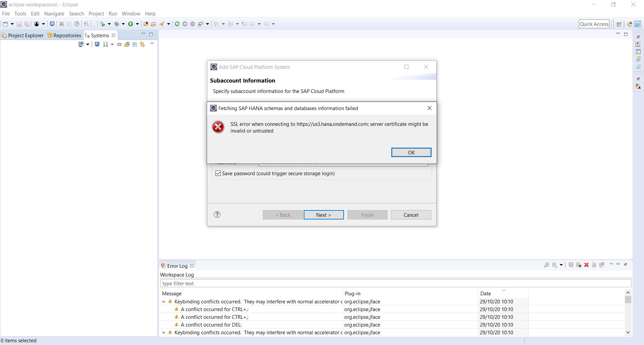Click the Administration monitor icon in the Systems view

pyautogui.click(x=97, y=44)
